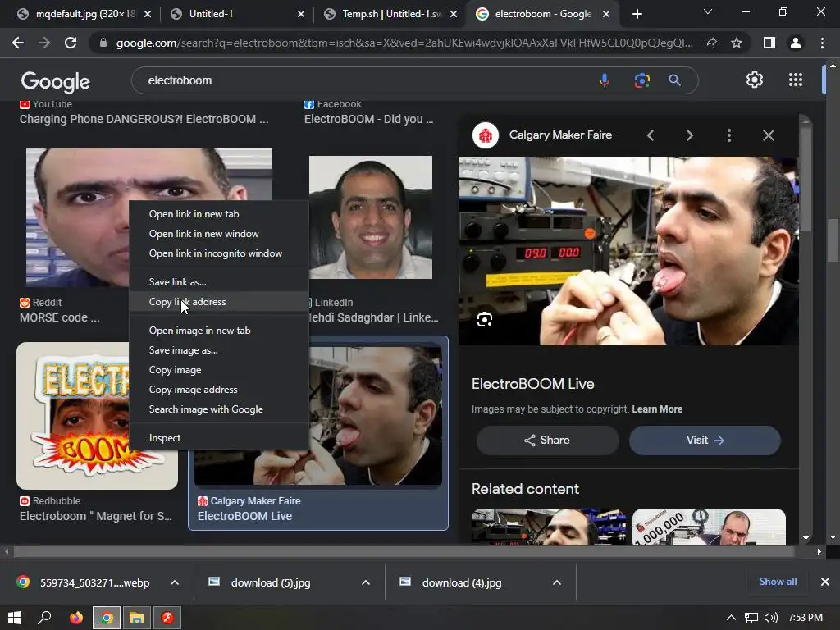Screen dimensions: 840x630
Task: Close the image preview panel
Action: click(768, 135)
